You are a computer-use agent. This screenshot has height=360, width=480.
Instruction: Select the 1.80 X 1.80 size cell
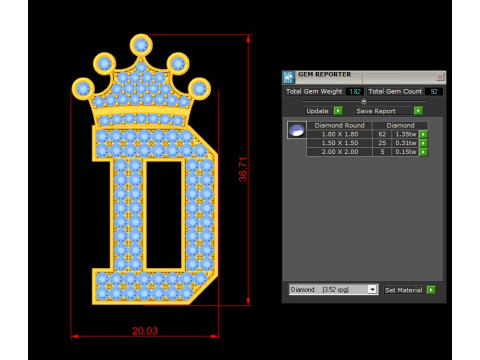click(x=340, y=134)
